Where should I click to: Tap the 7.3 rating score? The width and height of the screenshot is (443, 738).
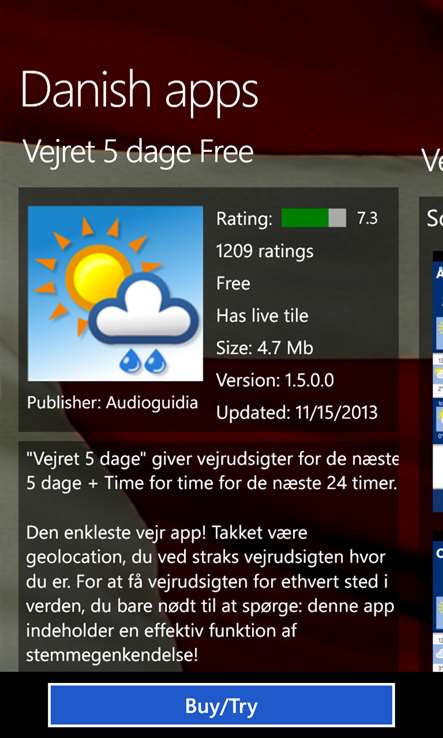click(x=367, y=218)
